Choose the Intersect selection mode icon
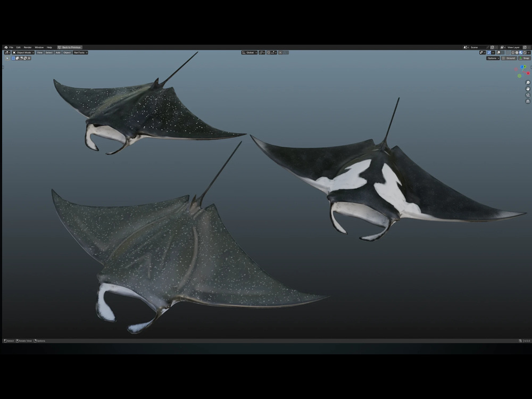 point(29,58)
